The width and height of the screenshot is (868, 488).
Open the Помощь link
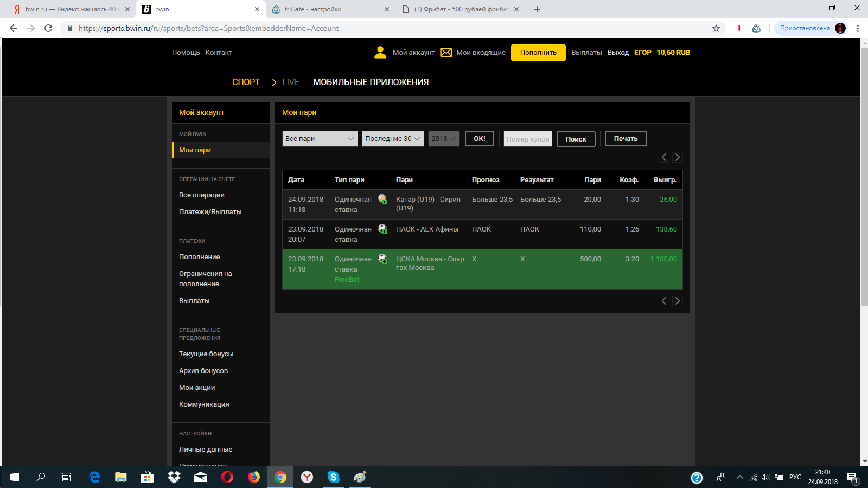(186, 53)
